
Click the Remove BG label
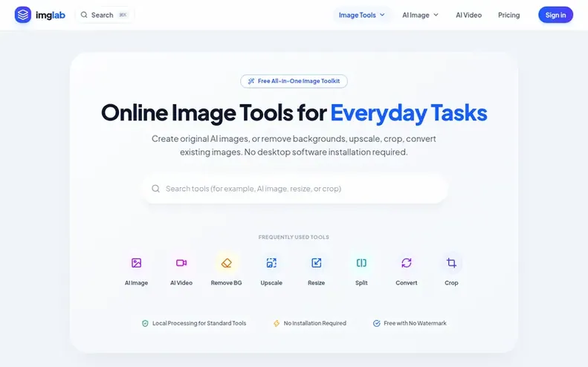point(227,283)
